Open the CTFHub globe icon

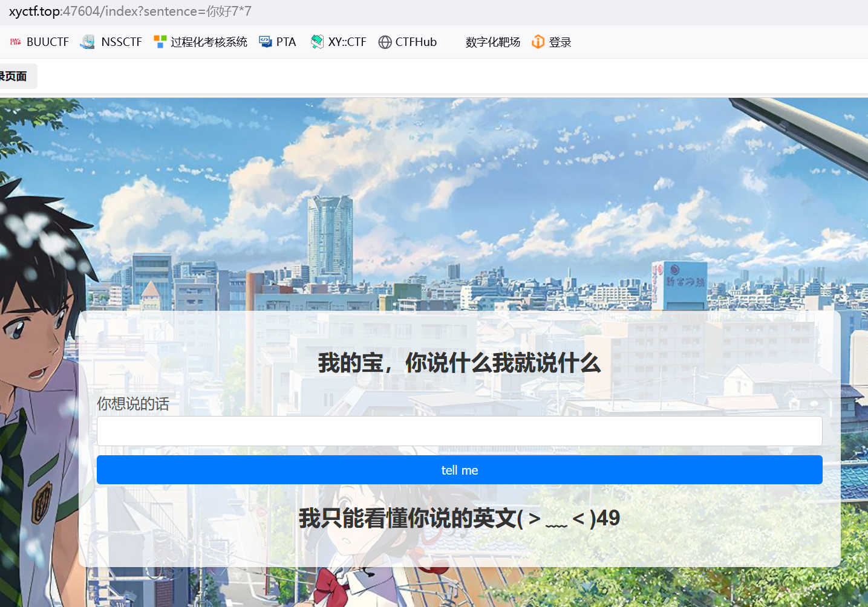[385, 42]
